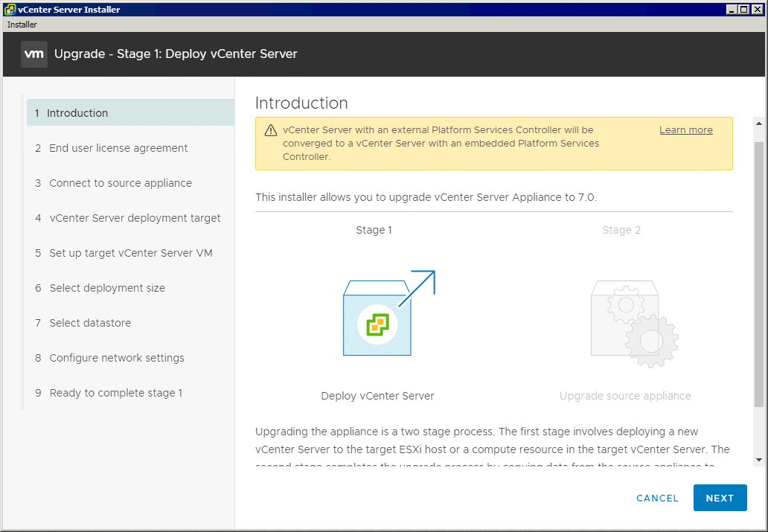Click the VMware "vm" logo icon
Viewport: 768px width, 532px height.
[x=33, y=54]
